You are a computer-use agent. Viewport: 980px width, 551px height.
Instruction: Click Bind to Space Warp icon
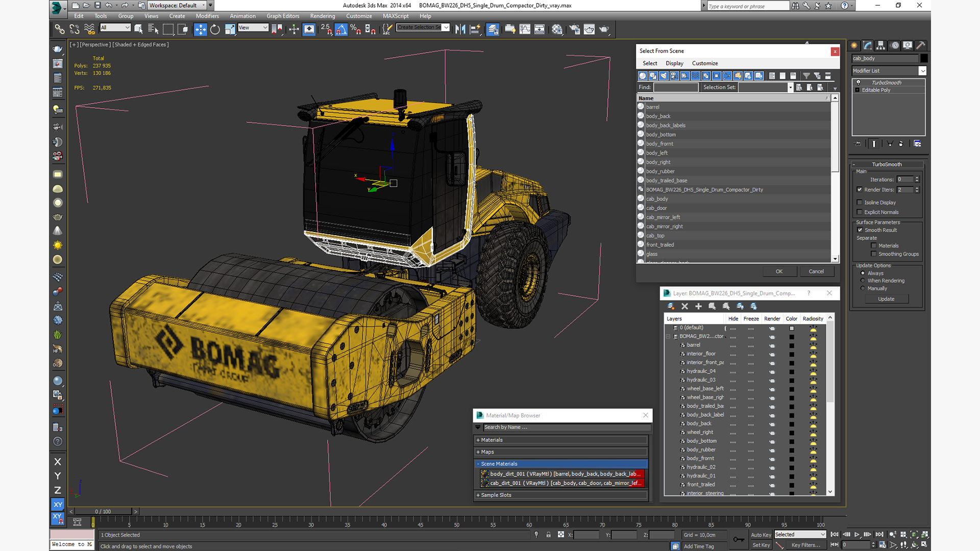[89, 29]
